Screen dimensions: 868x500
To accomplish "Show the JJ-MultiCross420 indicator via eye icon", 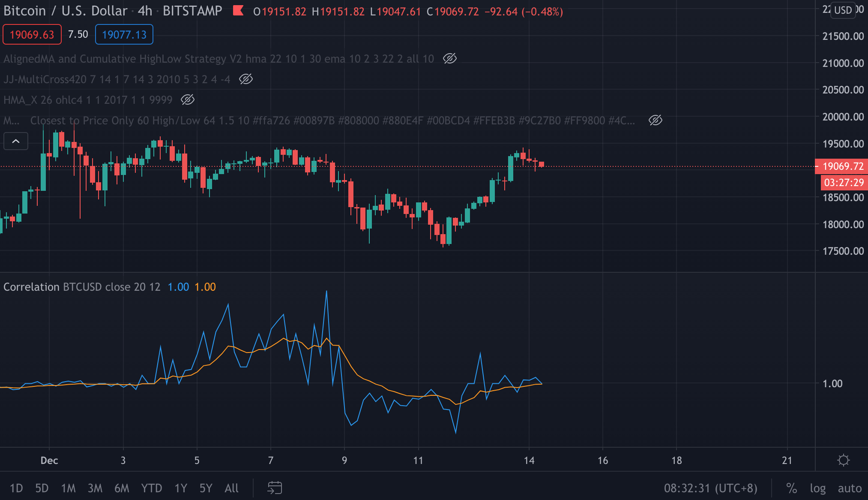I will tap(245, 79).
